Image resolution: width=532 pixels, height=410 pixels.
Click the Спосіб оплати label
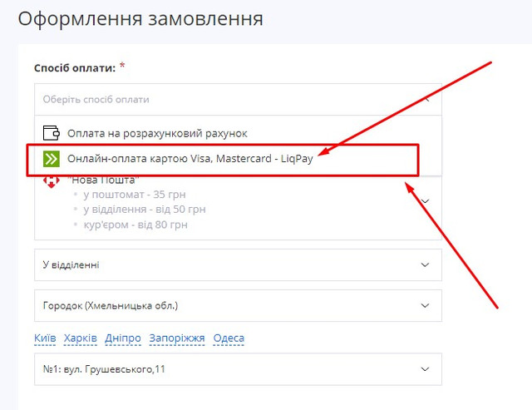75,68
